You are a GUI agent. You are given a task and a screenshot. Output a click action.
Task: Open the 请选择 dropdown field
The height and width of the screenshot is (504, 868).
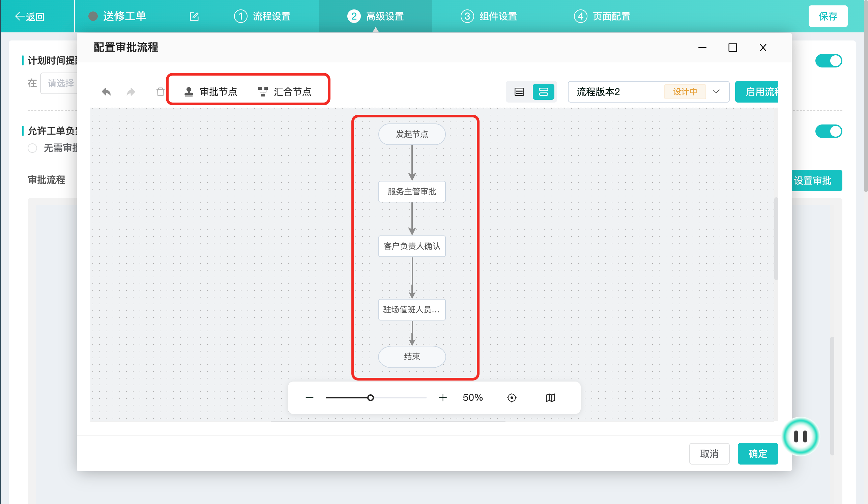tap(59, 83)
